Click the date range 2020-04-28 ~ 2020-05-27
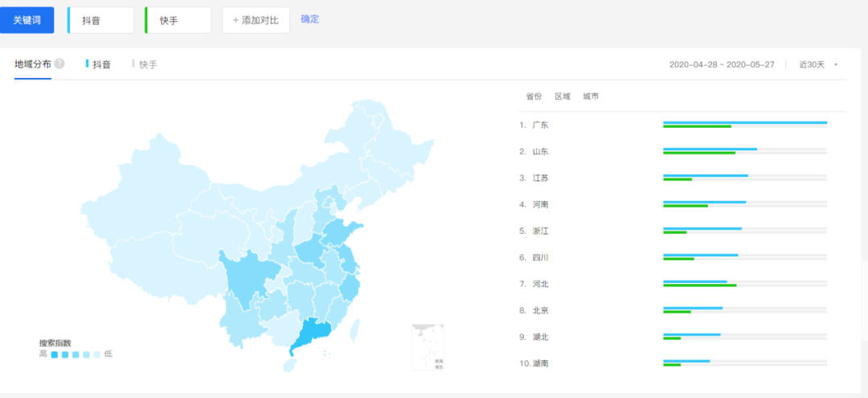Viewport: 868px width, 398px height. pyautogui.click(x=722, y=65)
